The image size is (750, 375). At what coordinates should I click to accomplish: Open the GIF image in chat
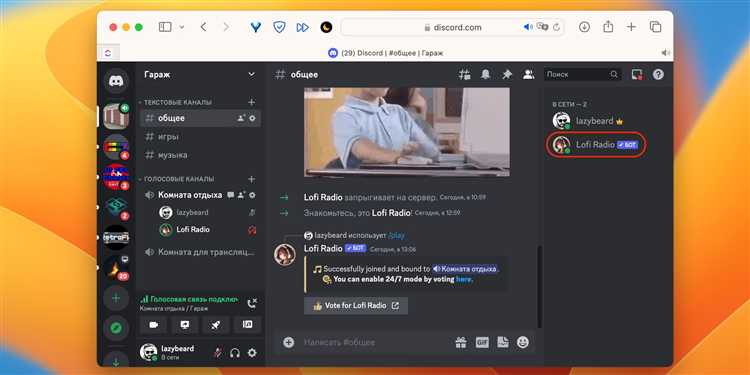point(407,132)
